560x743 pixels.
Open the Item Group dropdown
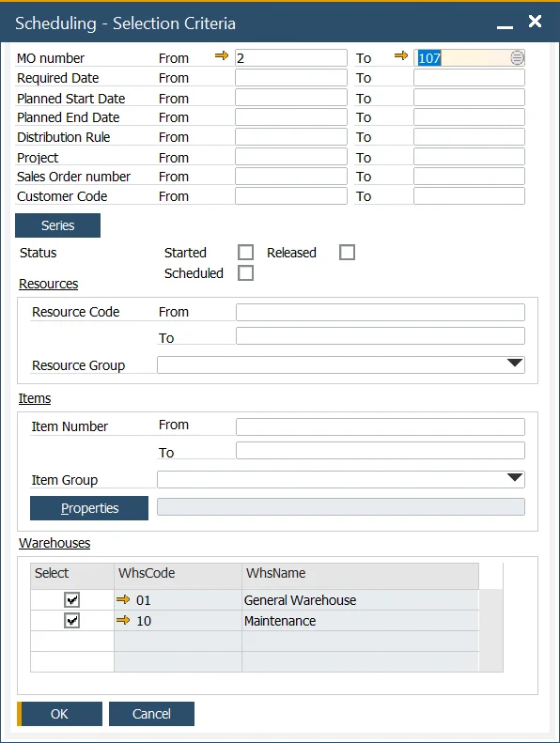tap(515, 477)
